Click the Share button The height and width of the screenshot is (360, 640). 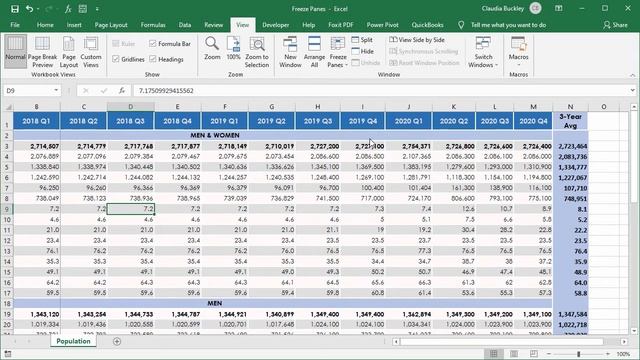616,25
